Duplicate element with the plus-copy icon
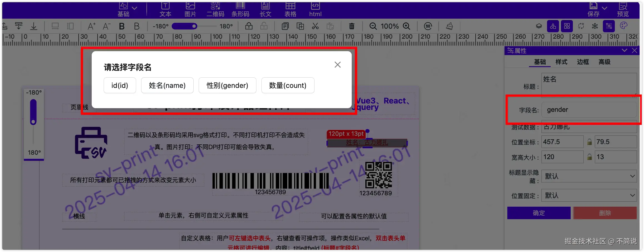The image size is (644, 252). [300, 26]
